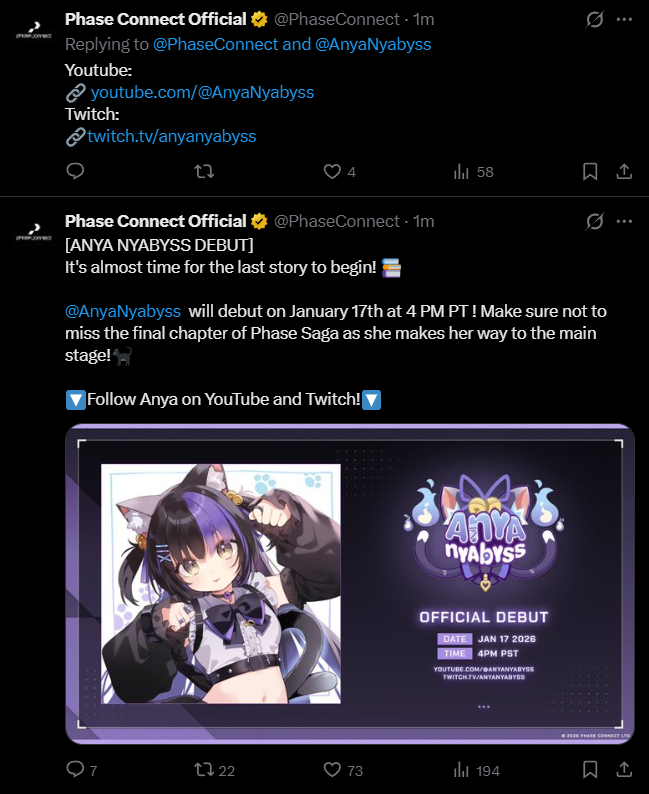Viewport: 649px width, 794px height.
Task: Open more options on debut tweet
Action: pyautogui.click(x=624, y=221)
